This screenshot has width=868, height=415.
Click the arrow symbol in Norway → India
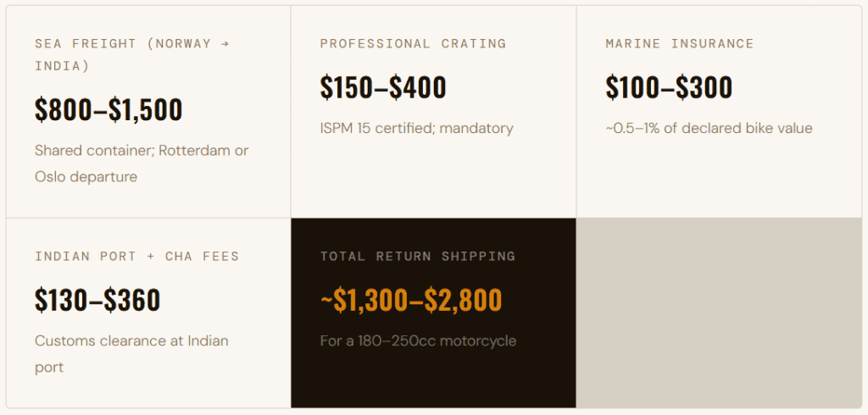tap(225, 43)
